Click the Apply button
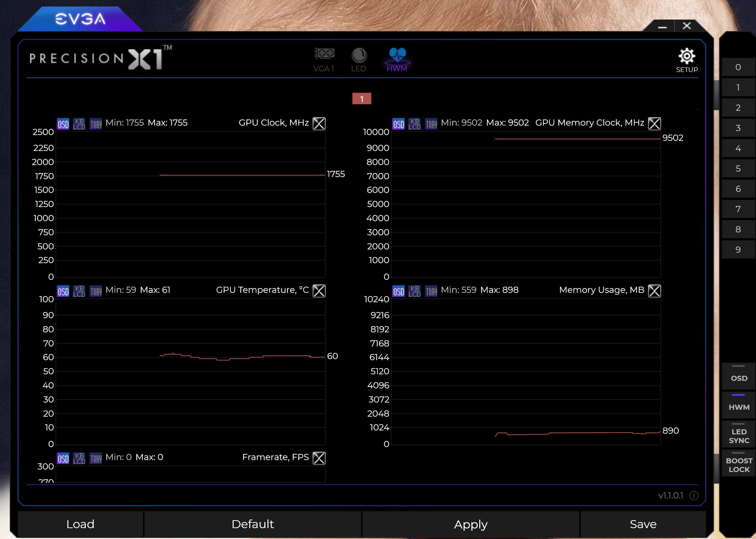756x539 pixels. pyautogui.click(x=471, y=524)
